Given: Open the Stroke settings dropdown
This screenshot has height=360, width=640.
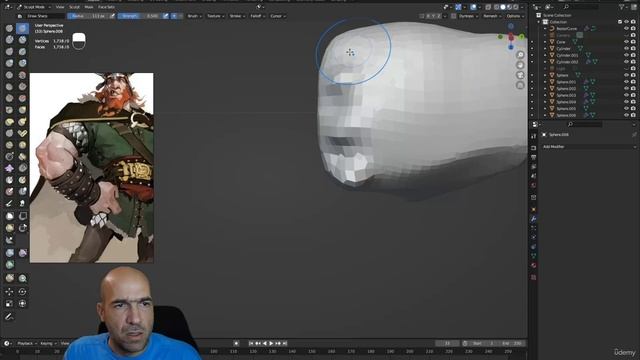Looking at the screenshot, I should [237, 16].
